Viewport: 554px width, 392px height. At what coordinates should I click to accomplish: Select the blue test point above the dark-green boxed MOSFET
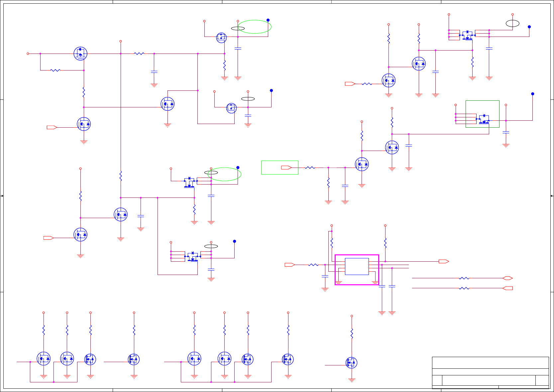click(x=533, y=94)
